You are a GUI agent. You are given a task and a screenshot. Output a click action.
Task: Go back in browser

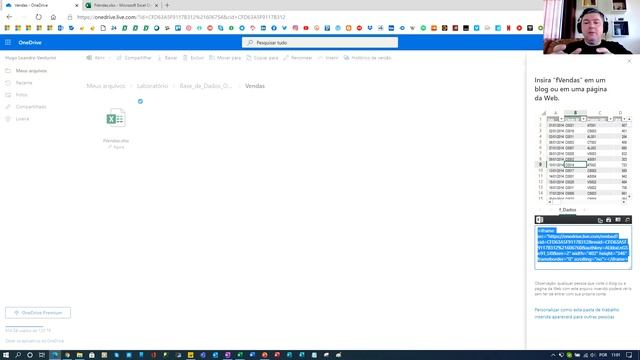tap(9, 17)
